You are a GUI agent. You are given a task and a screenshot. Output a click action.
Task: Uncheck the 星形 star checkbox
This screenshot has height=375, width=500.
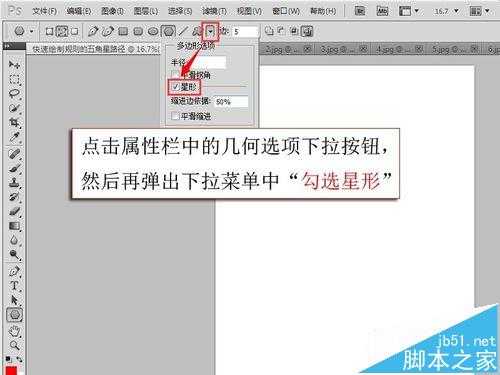[x=176, y=87]
